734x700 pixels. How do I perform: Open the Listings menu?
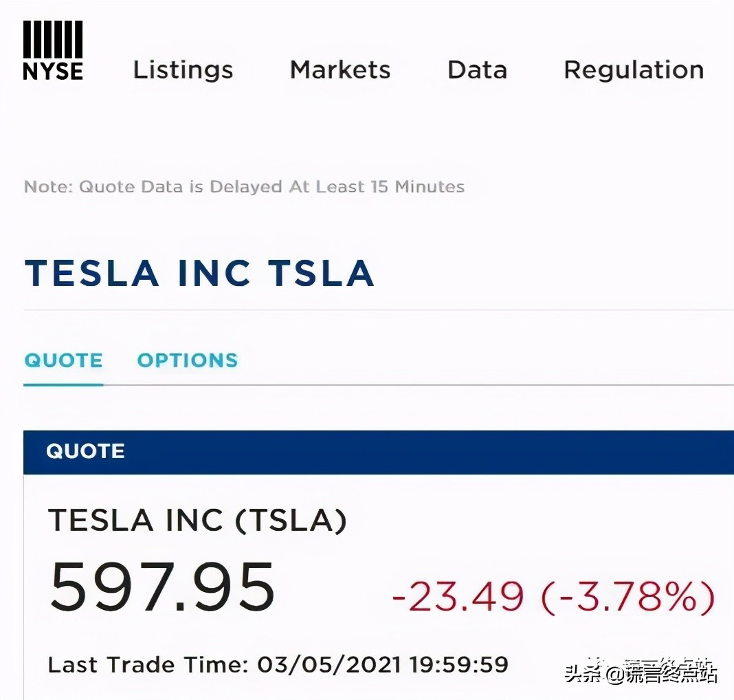183,69
